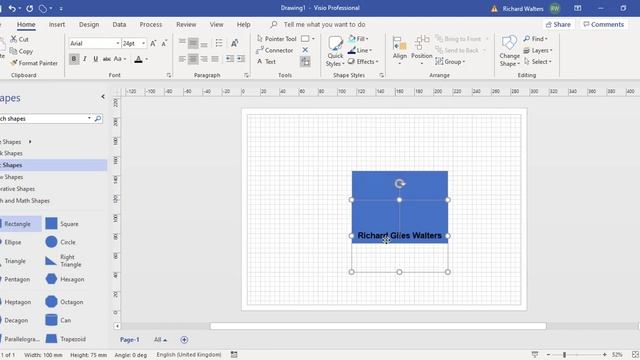
Task: Click the Text Block tool icon
Action: pos(305,62)
